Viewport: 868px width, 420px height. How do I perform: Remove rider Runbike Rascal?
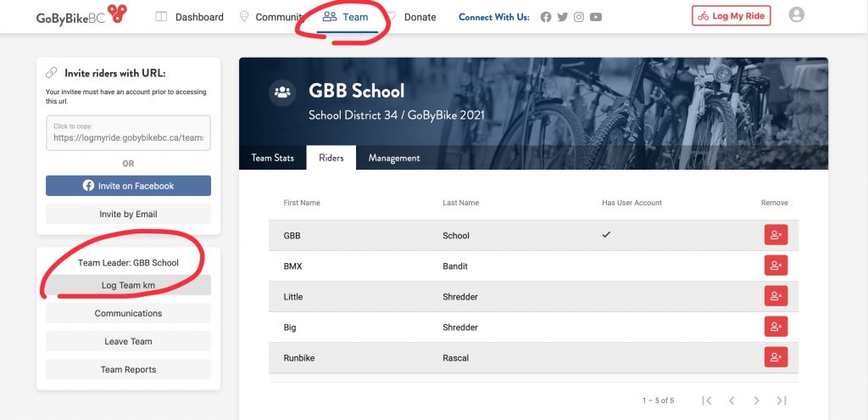776,357
